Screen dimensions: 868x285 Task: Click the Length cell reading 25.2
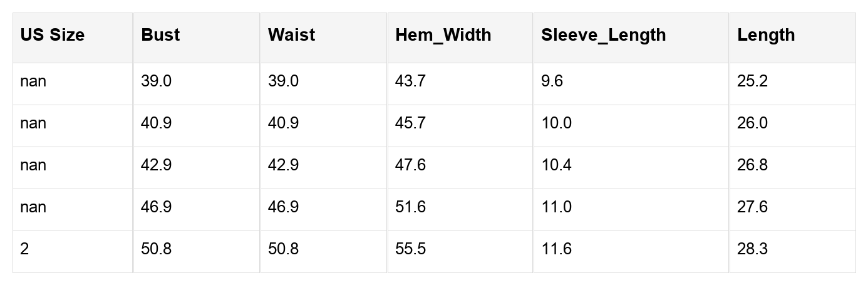pyautogui.click(x=752, y=81)
